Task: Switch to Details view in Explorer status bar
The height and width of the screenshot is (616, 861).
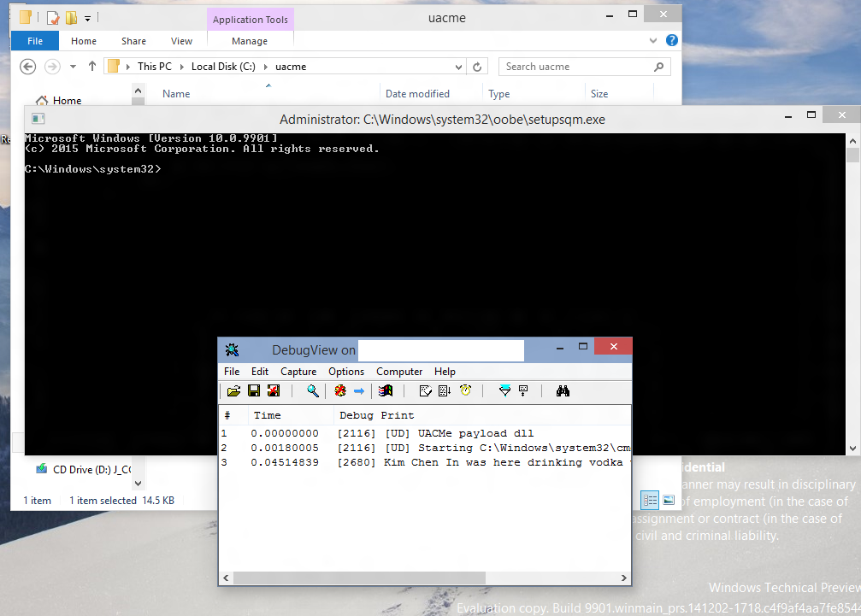Action: click(650, 500)
